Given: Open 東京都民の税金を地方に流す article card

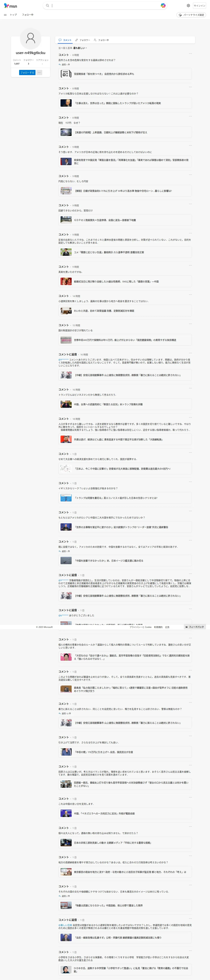Looking at the screenshot, I should pos(125,872).
